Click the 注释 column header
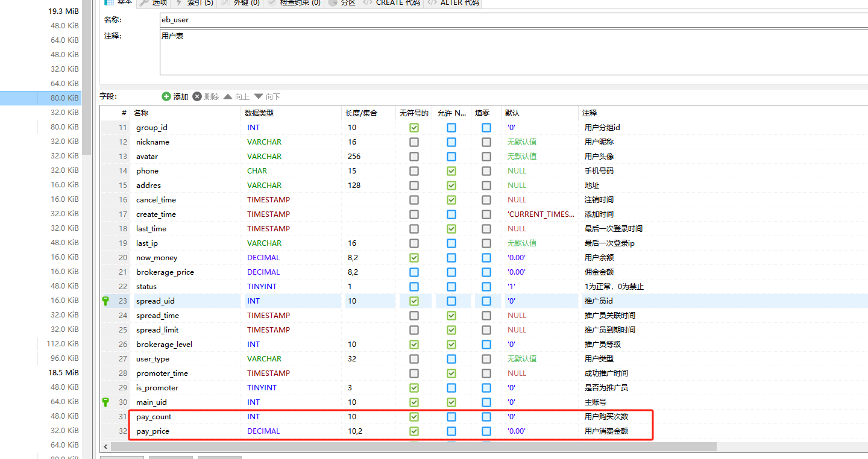Viewport: 868px width, 459px height. pyautogui.click(x=723, y=113)
